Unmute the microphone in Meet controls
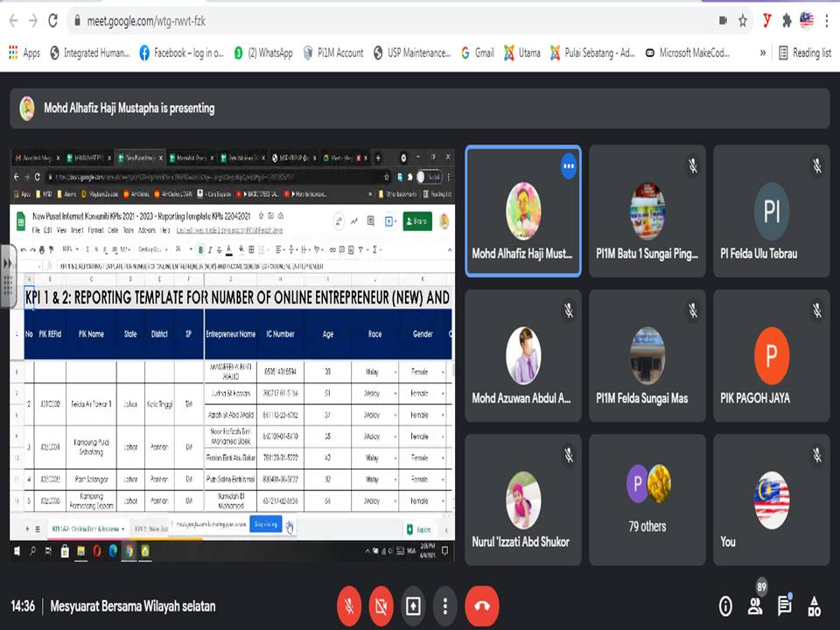Viewport: 840px width, 630px height. (x=348, y=605)
